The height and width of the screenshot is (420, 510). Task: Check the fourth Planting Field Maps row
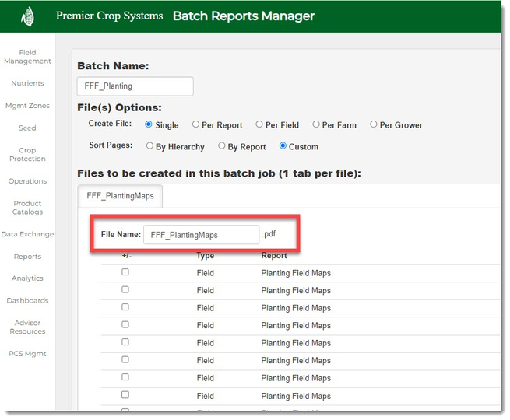pyautogui.click(x=125, y=324)
